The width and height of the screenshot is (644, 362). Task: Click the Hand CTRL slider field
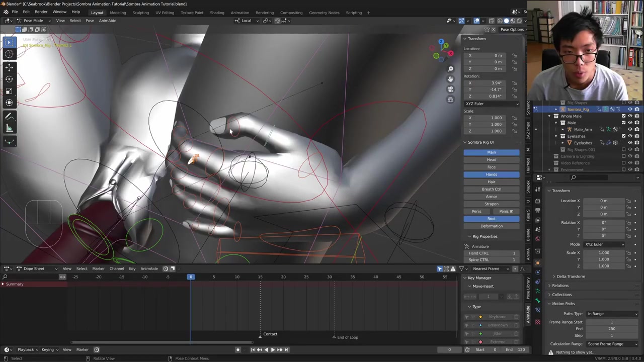click(x=491, y=253)
